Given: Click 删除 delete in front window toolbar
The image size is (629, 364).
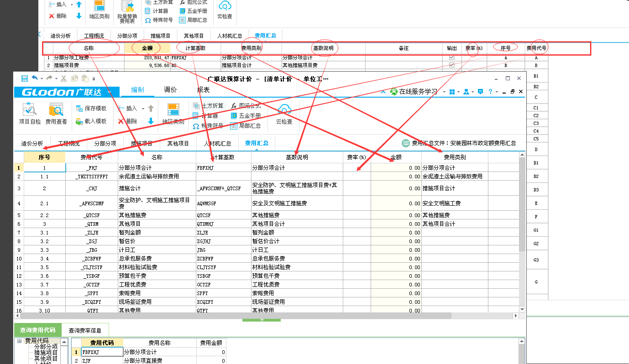Looking at the screenshot, I should [127, 121].
